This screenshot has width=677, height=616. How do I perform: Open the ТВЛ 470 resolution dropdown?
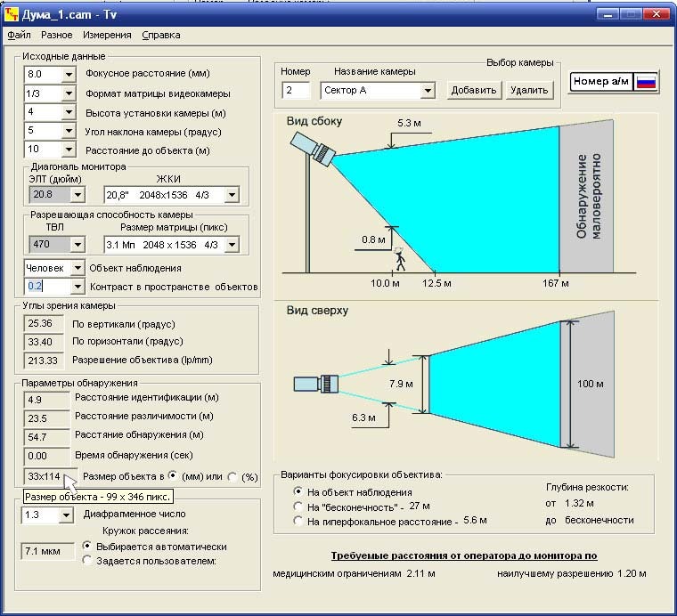click(x=77, y=245)
